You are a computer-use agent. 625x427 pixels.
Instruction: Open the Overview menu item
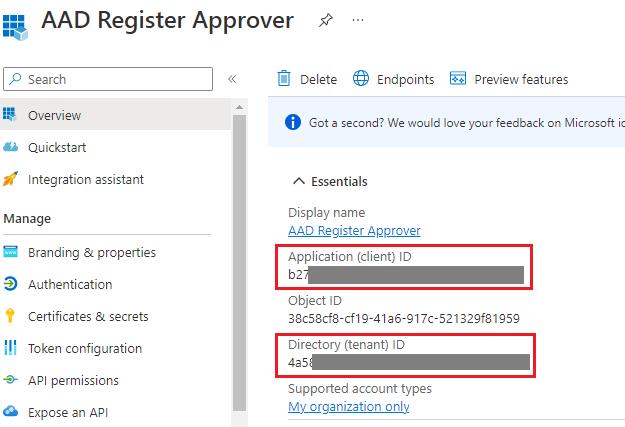[55, 115]
